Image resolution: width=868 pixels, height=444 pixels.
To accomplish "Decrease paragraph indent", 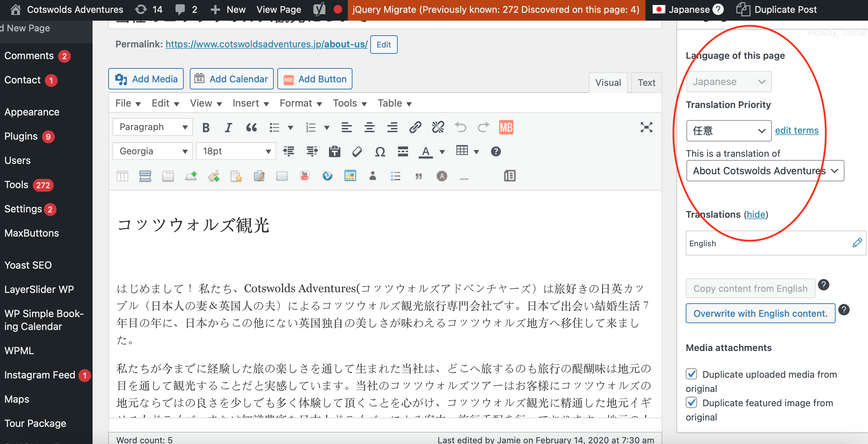I will click(289, 151).
